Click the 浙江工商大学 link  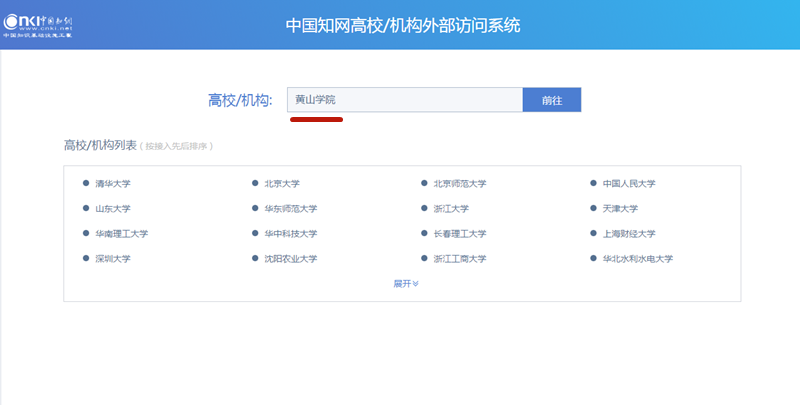459,259
